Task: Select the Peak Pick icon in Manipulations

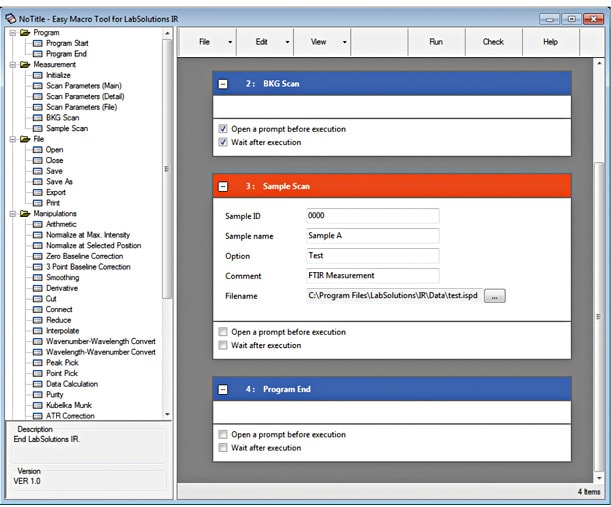Action: [x=37, y=362]
